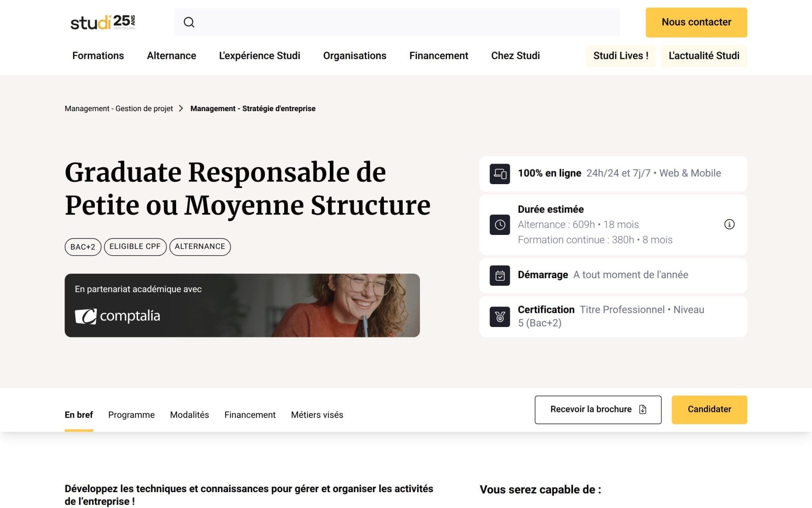
Task: Open the Financement top navigation menu
Action: pyautogui.click(x=439, y=56)
